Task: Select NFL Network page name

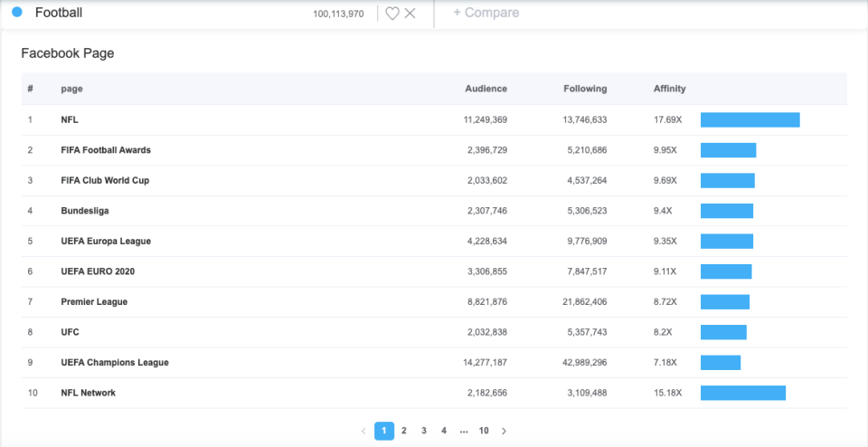Action: [x=89, y=393]
